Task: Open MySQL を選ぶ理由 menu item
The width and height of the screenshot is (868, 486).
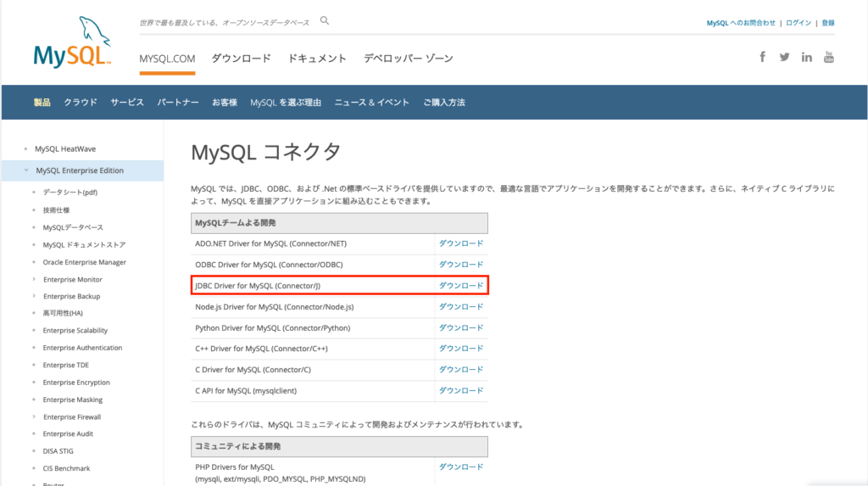Action: 286,102
